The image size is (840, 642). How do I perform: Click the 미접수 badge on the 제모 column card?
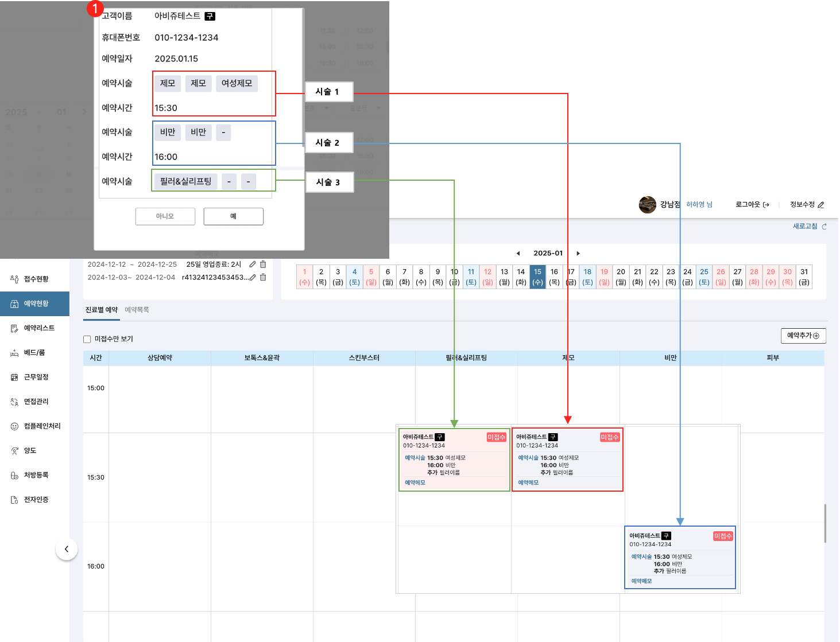[x=610, y=437]
